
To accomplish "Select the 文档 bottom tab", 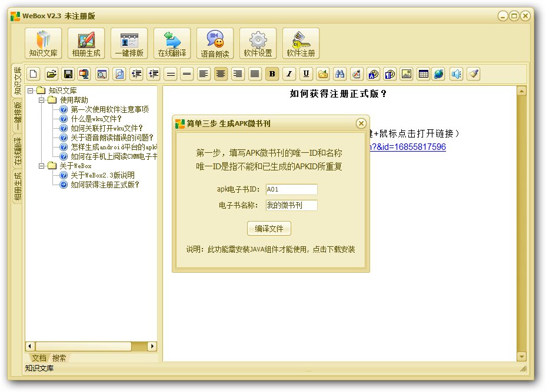I will (39, 358).
